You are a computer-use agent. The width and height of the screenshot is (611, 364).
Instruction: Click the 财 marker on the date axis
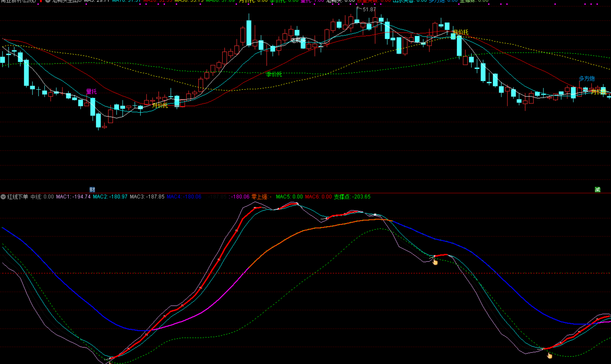click(92, 190)
